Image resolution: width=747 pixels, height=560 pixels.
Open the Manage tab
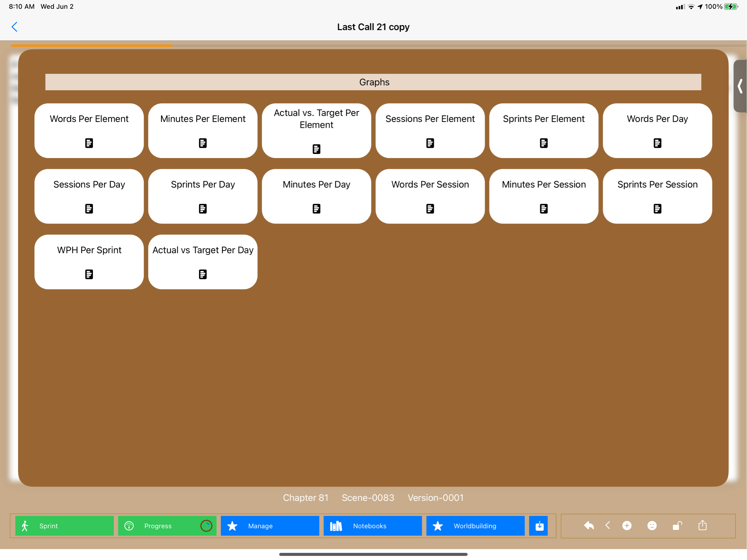pos(270,526)
